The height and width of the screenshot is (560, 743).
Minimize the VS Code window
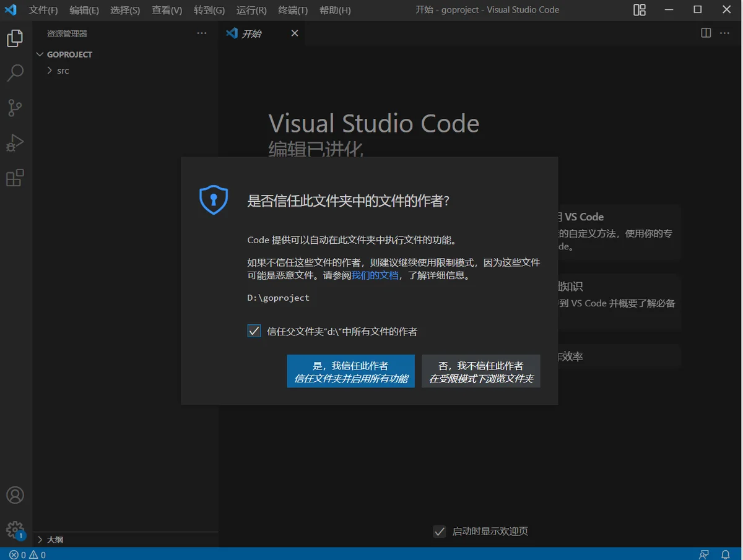tap(669, 10)
